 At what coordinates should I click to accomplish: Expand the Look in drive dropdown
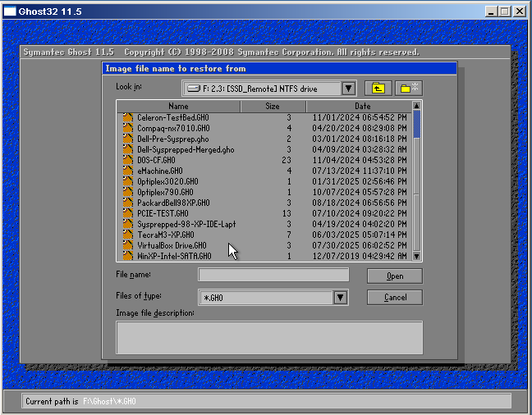(x=348, y=89)
